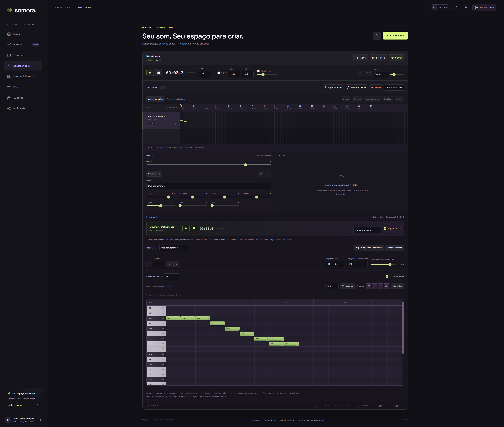Click Adicionar faixa button

394,87
